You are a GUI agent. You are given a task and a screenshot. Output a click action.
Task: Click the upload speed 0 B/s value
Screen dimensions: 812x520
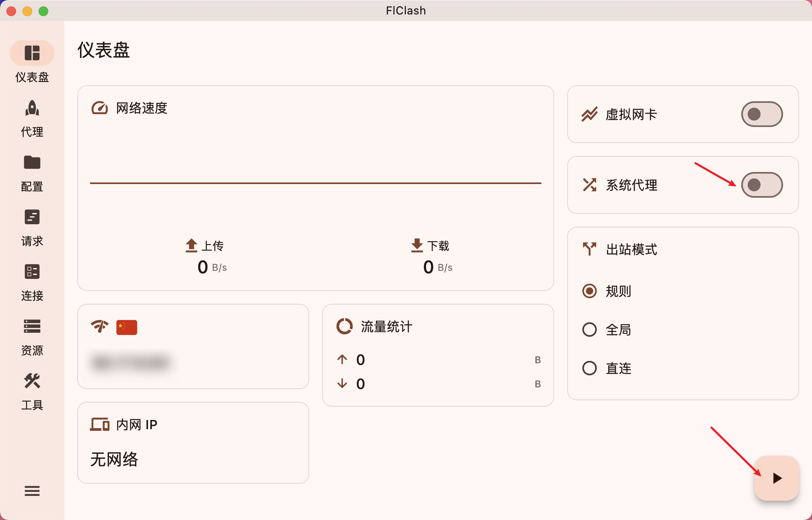click(x=212, y=267)
